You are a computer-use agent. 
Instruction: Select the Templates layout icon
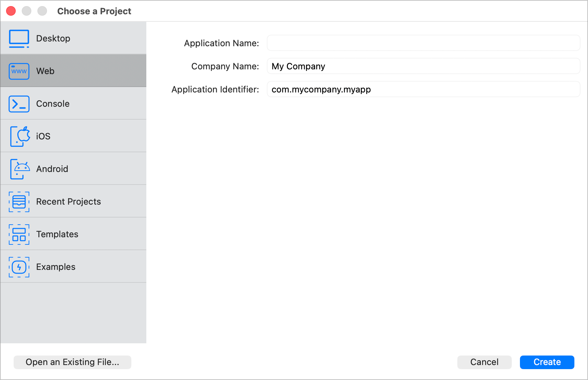(x=19, y=234)
